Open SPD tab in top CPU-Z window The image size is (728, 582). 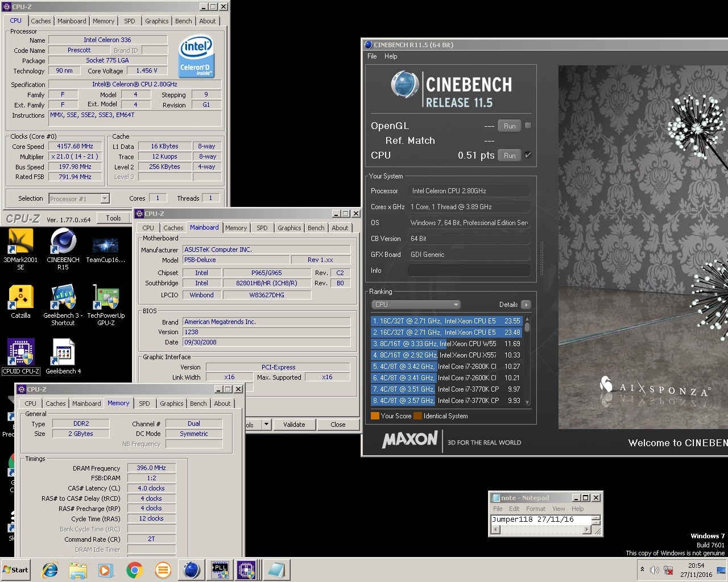coord(130,21)
